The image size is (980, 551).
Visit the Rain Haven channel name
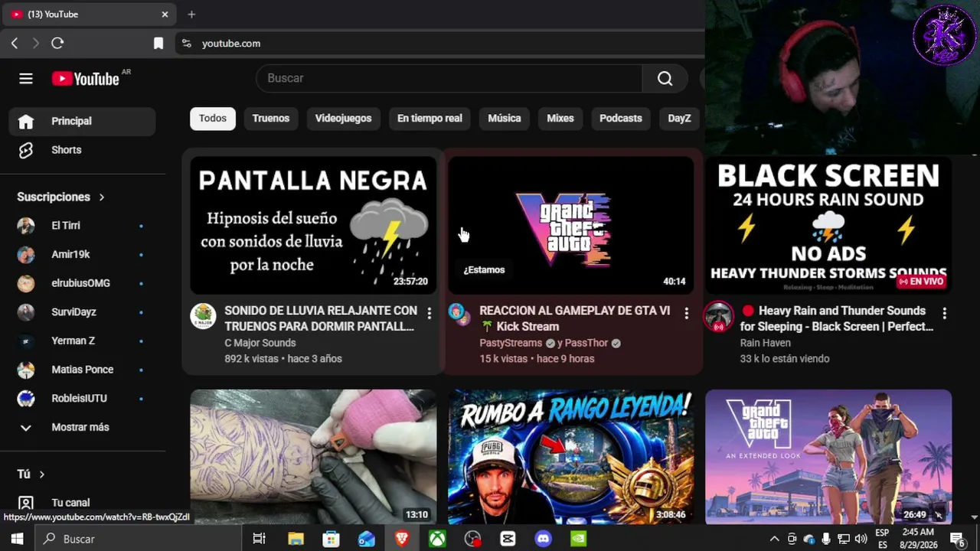[x=766, y=343]
